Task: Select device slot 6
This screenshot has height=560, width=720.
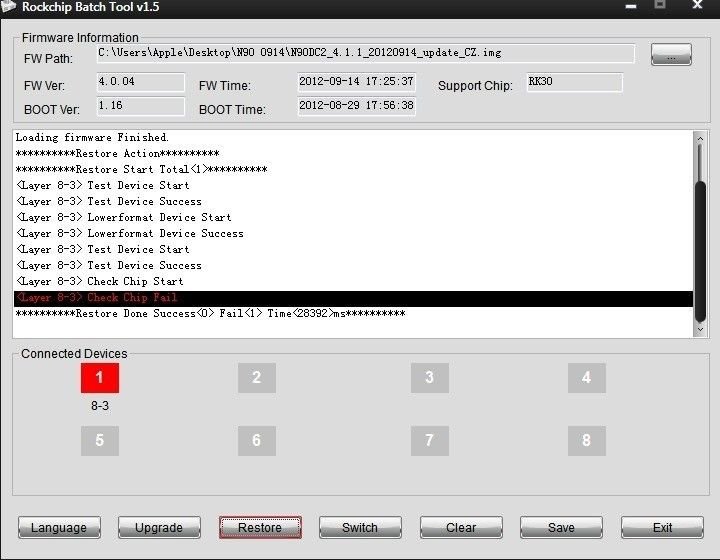Action: pos(257,441)
